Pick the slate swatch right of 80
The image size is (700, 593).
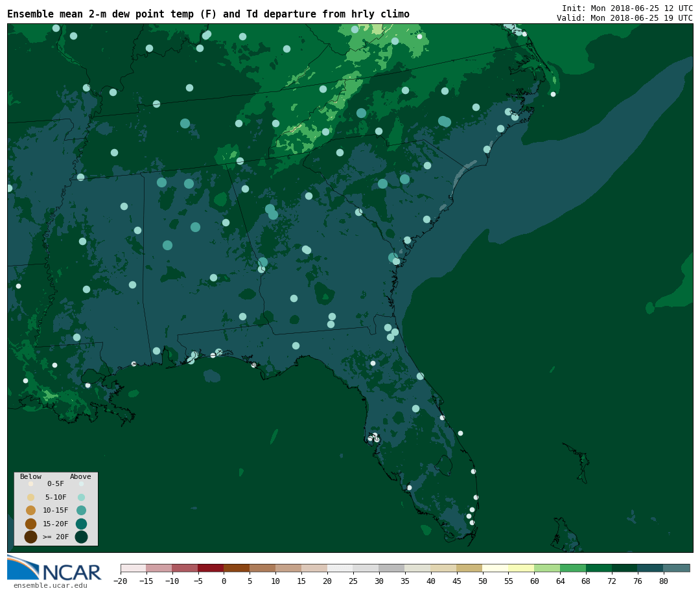pos(677,568)
